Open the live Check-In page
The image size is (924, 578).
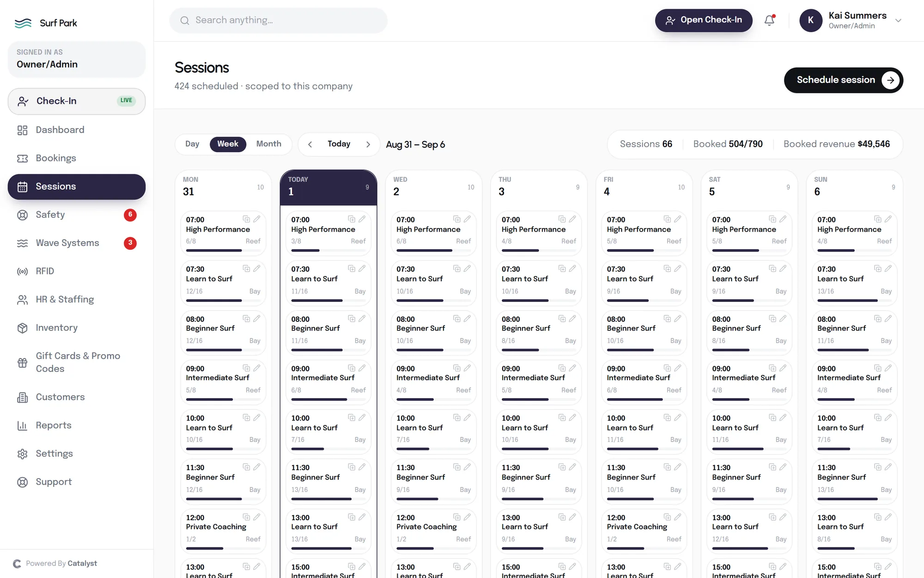point(77,101)
